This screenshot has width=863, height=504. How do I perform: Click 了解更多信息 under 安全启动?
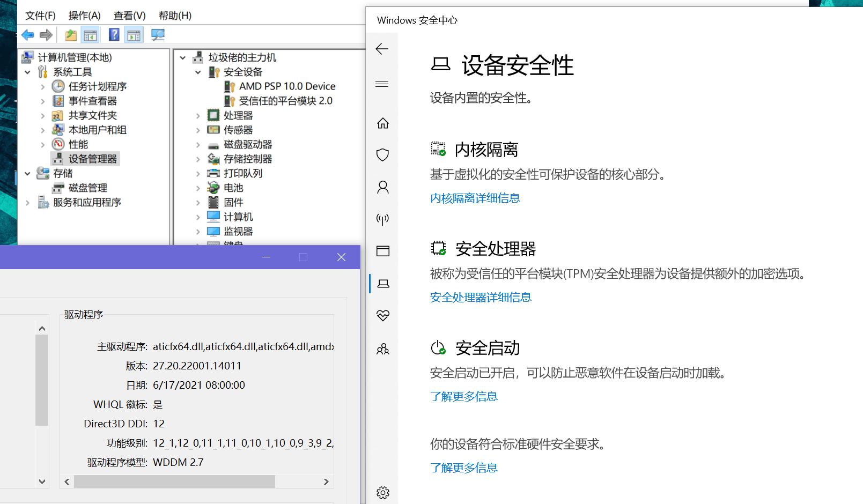(x=464, y=397)
